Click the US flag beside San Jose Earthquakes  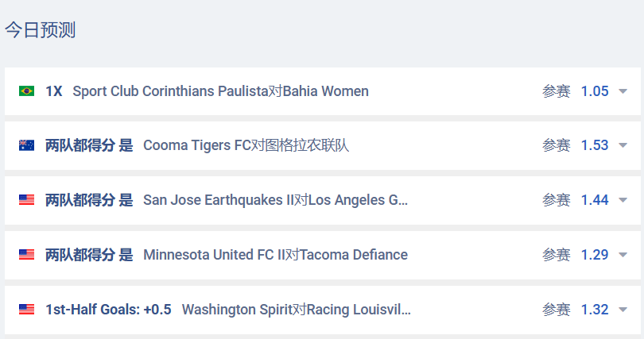pos(26,200)
